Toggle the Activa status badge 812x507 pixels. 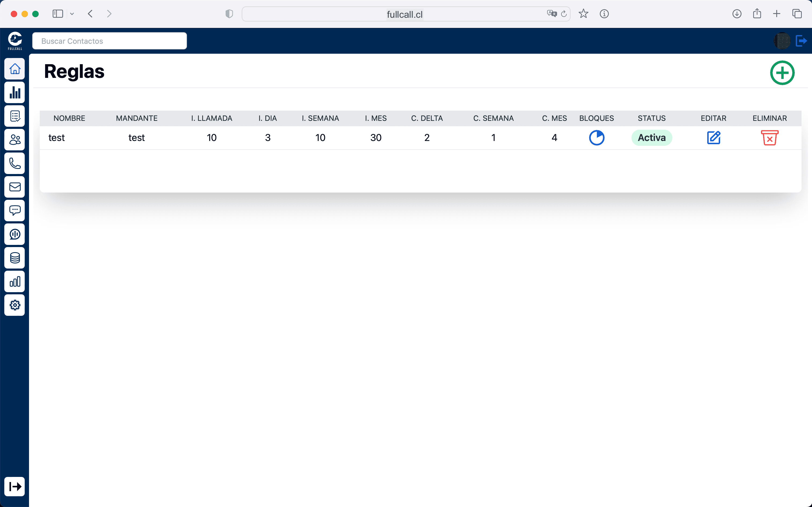pos(651,137)
